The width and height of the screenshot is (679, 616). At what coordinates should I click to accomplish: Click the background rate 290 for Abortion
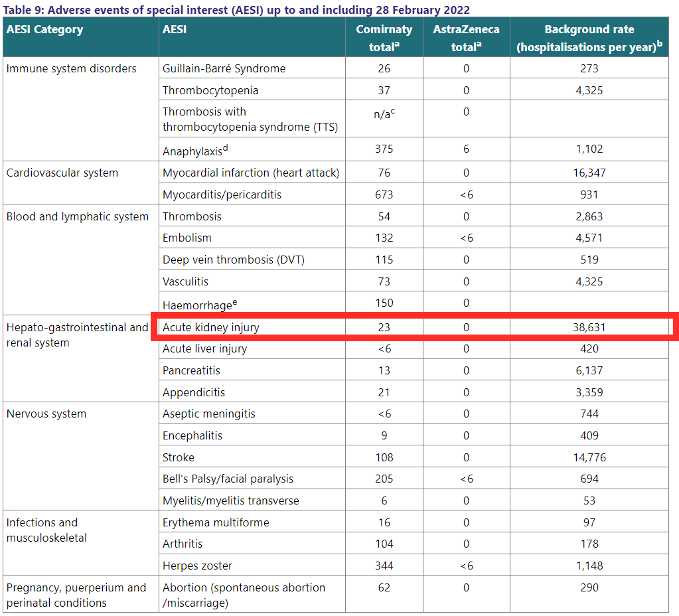click(589, 587)
